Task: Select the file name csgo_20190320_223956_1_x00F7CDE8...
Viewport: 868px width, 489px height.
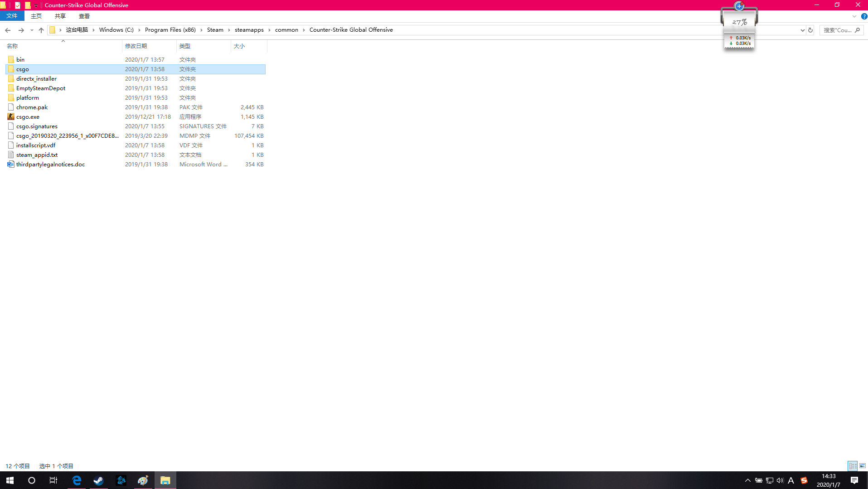Action: [68, 136]
